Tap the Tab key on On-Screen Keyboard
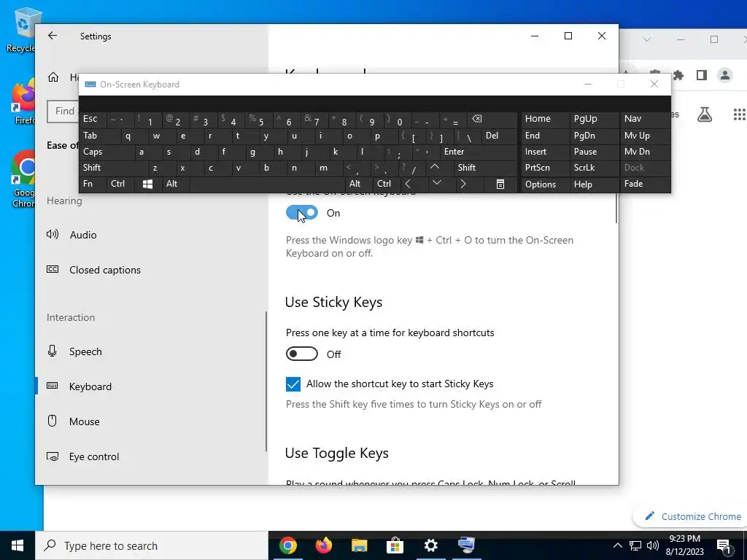Screen dimensions: 747x560 (99, 136)
